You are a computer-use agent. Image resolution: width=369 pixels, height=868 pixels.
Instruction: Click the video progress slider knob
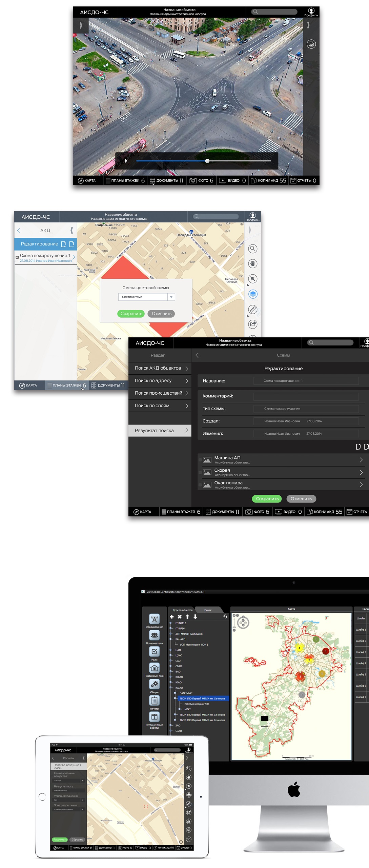[x=207, y=161]
